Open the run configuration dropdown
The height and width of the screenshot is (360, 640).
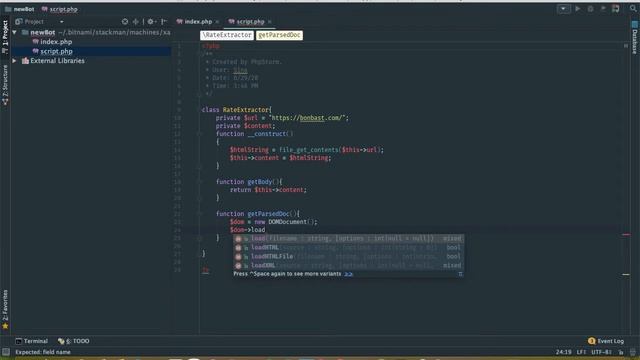point(563,9)
